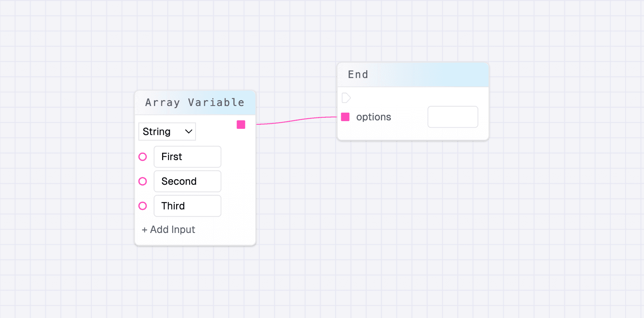
Task: Click inside the Second text field
Action: pyautogui.click(x=187, y=181)
